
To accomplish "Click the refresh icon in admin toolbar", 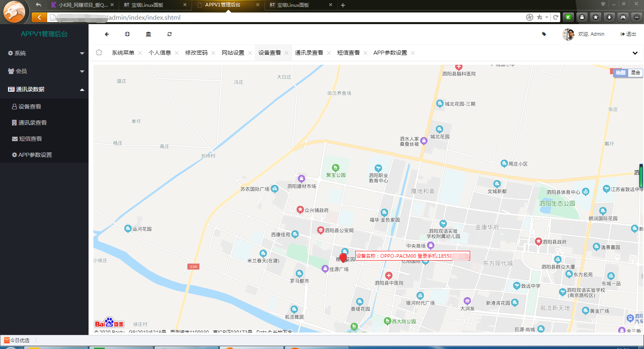I will tap(169, 34).
